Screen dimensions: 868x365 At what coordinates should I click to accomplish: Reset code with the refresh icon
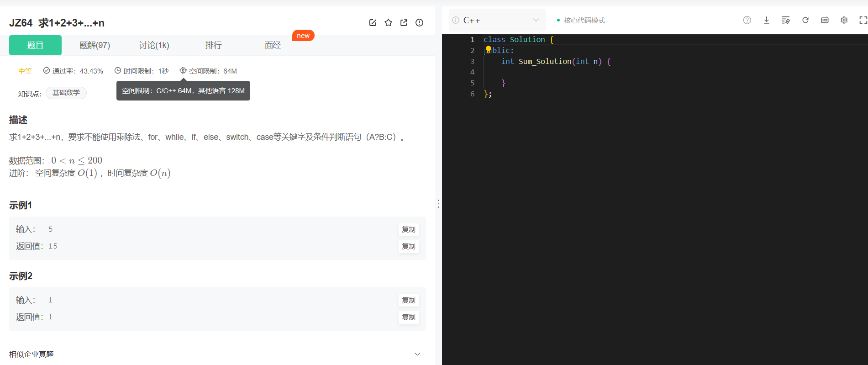tap(805, 20)
